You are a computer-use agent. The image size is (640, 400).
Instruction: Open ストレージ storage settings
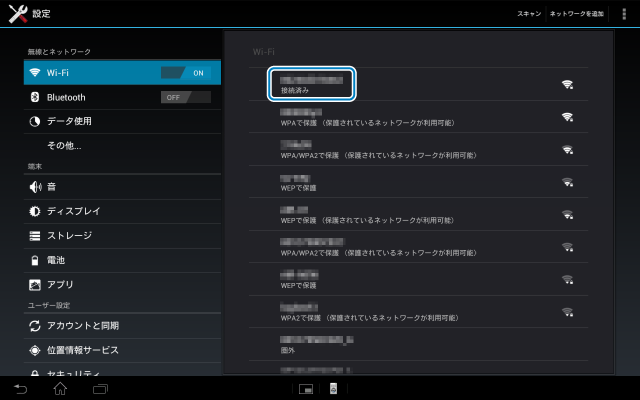(x=69, y=236)
